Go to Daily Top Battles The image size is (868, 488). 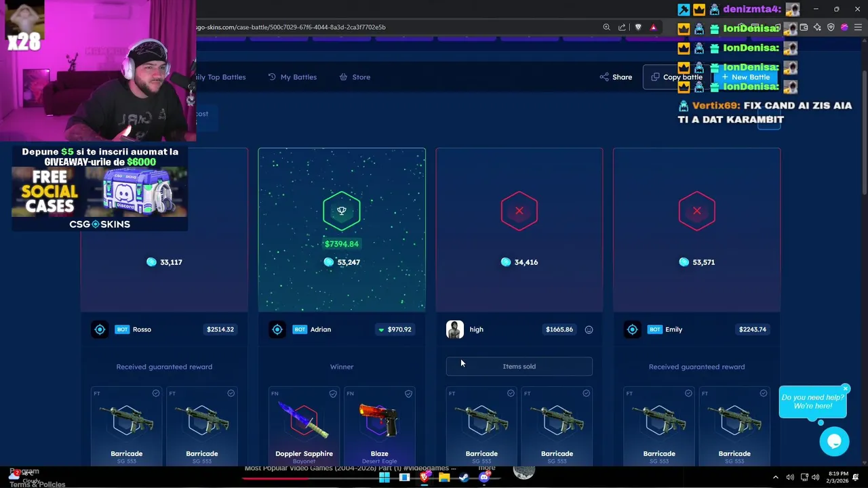tap(220, 77)
